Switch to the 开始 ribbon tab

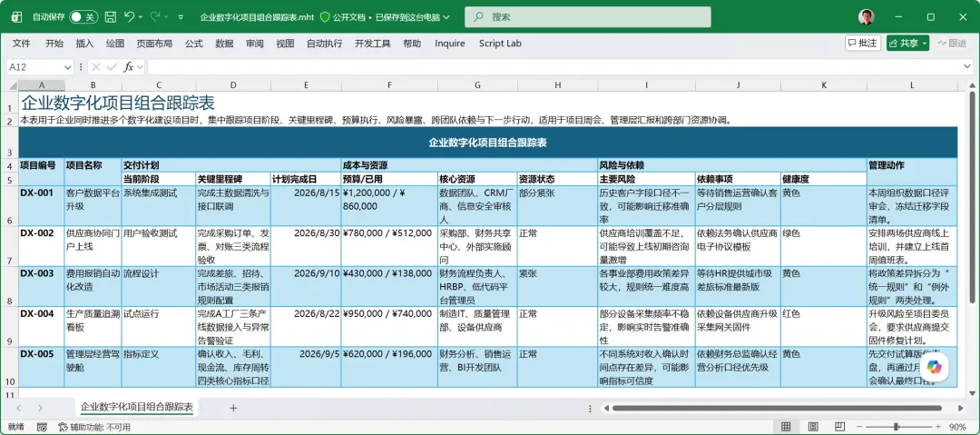pyautogui.click(x=54, y=44)
